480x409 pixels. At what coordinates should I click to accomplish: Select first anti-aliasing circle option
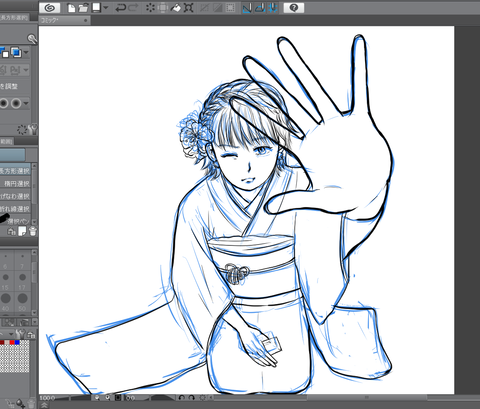coord(4,103)
